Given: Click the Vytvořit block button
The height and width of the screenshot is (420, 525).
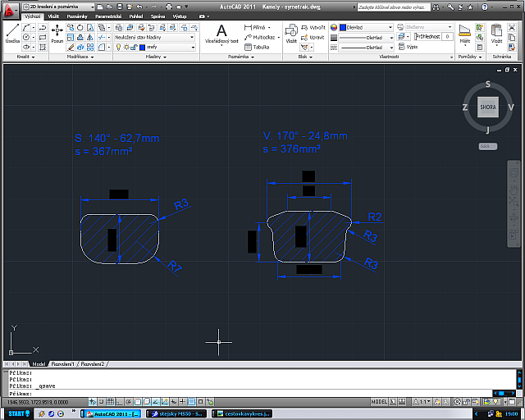Looking at the screenshot, I should coord(313,27).
